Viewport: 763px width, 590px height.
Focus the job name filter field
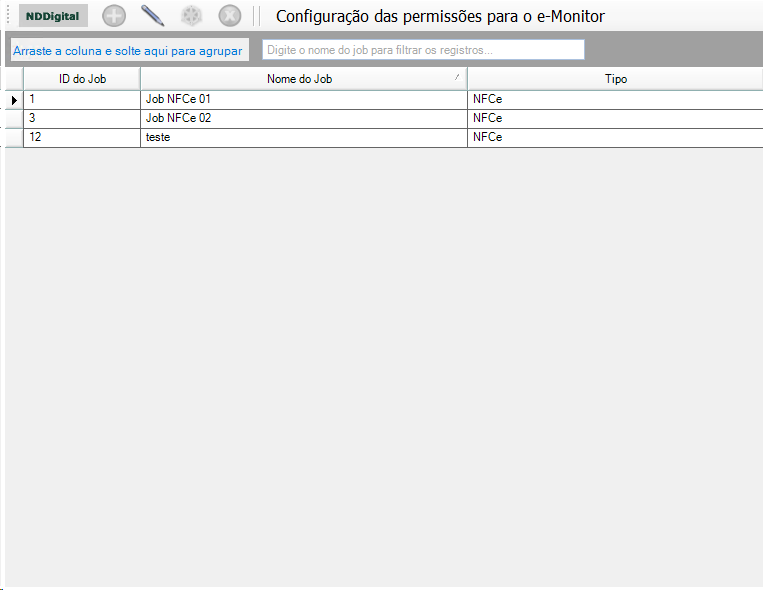(x=423, y=50)
